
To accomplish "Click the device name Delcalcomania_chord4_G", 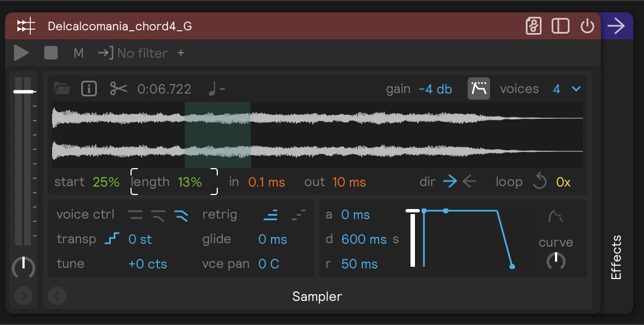I will coord(119,26).
